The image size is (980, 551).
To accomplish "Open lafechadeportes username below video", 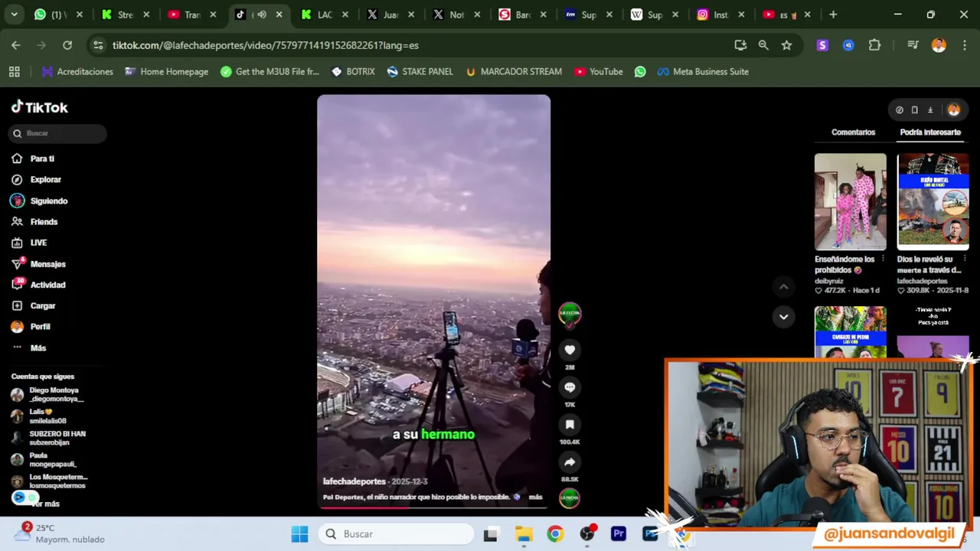I will click(354, 481).
